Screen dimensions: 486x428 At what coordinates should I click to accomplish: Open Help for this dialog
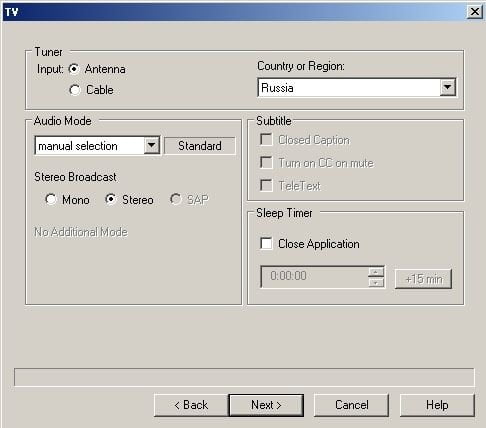(437, 405)
